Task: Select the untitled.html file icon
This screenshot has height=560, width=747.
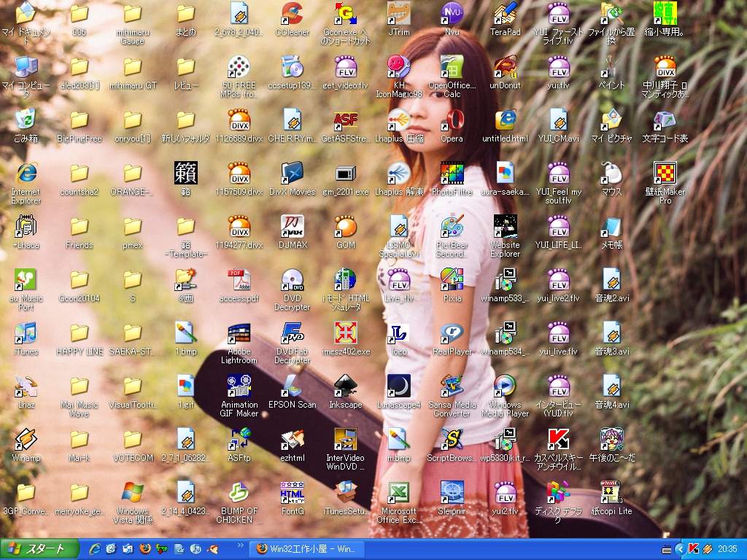Action: pos(505,120)
